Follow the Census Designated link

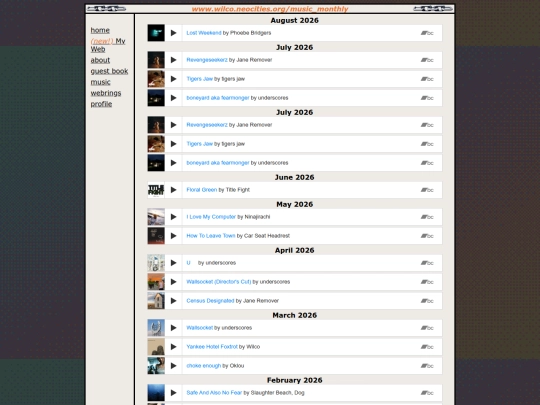click(x=210, y=301)
